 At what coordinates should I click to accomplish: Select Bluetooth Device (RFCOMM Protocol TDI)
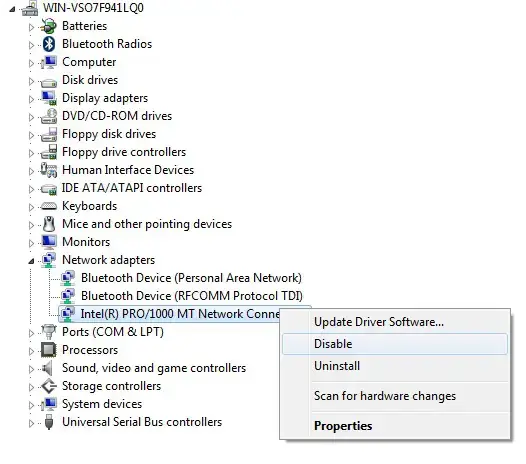192,296
